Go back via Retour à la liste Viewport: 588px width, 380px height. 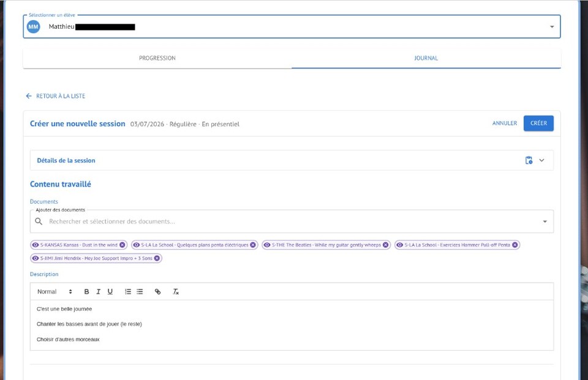[56, 96]
